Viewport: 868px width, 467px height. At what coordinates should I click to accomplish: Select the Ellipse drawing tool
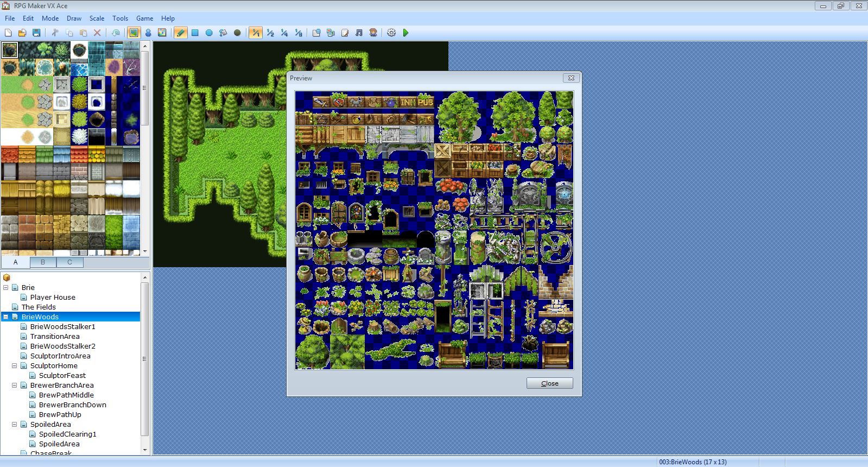[x=209, y=33]
